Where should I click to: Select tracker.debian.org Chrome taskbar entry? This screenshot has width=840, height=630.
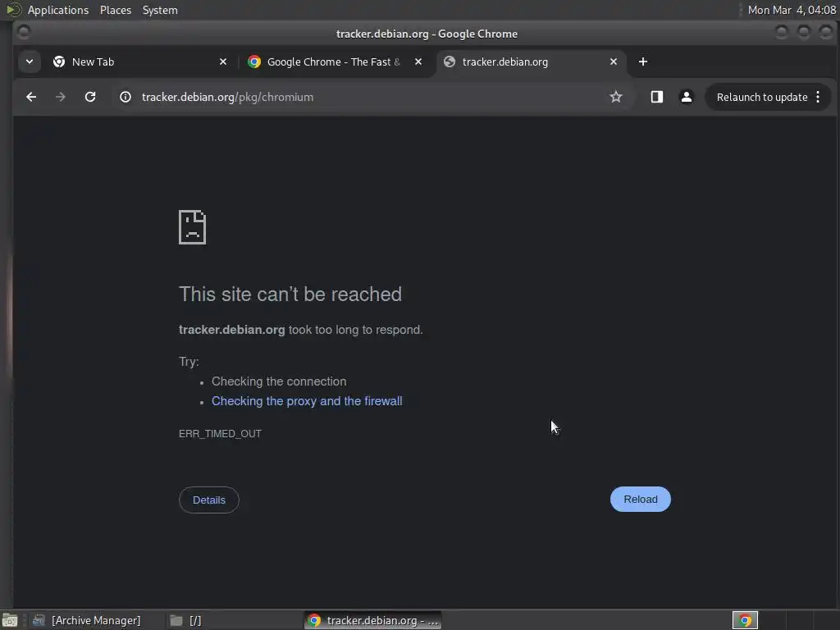click(x=373, y=620)
